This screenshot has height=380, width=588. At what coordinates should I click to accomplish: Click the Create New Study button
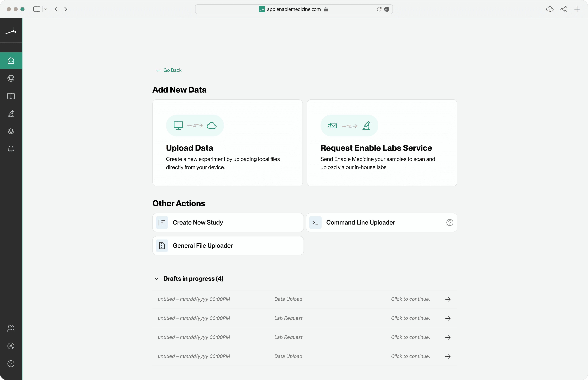coord(228,222)
